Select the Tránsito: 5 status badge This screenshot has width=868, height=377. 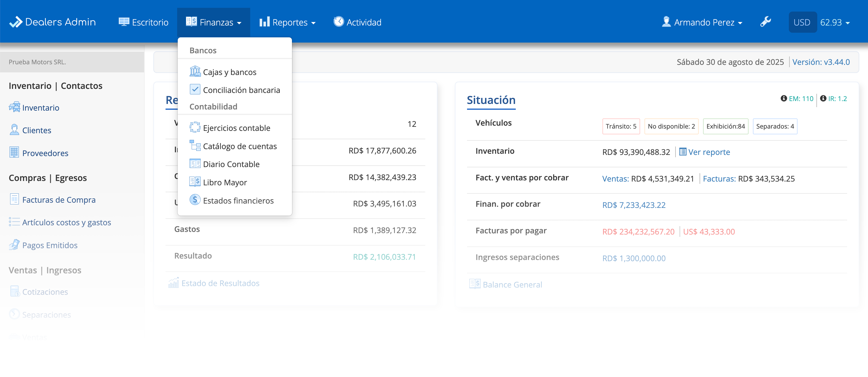tap(621, 126)
